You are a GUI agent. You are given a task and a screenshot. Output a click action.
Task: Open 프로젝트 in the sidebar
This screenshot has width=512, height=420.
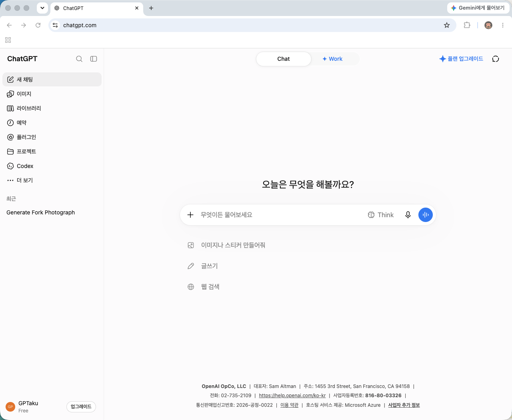pyautogui.click(x=52, y=151)
